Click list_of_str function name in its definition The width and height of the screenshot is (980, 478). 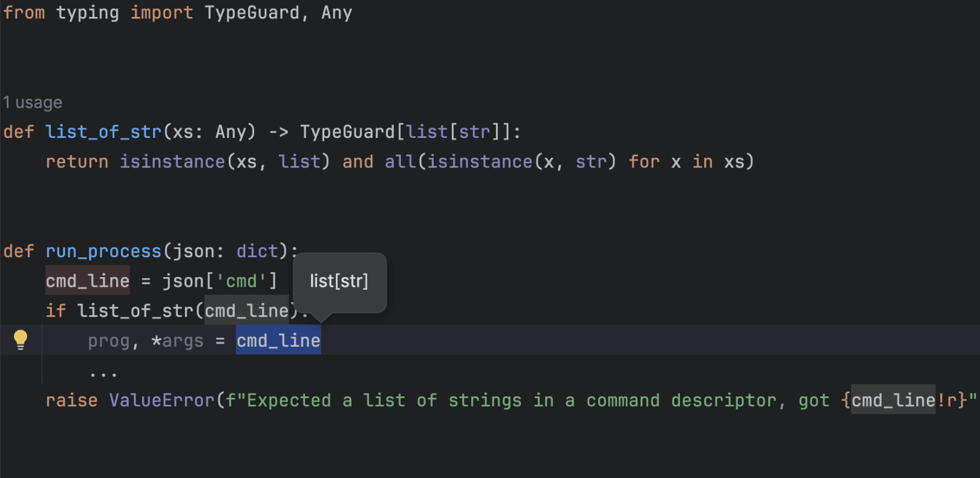pos(103,132)
